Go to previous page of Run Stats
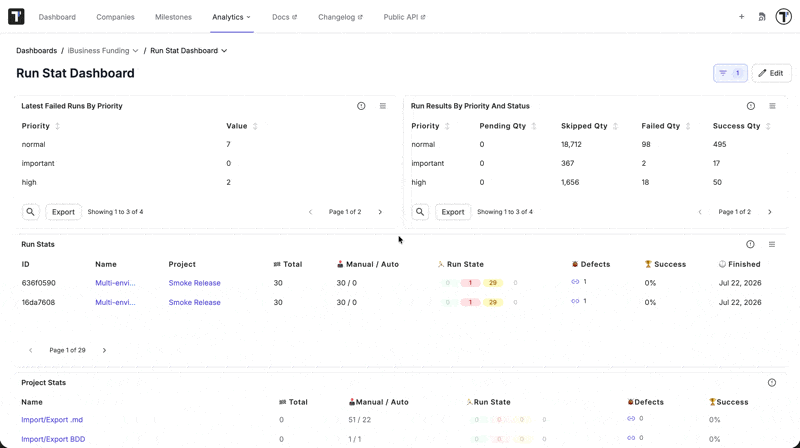This screenshot has width=800, height=448. pyautogui.click(x=31, y=350)
